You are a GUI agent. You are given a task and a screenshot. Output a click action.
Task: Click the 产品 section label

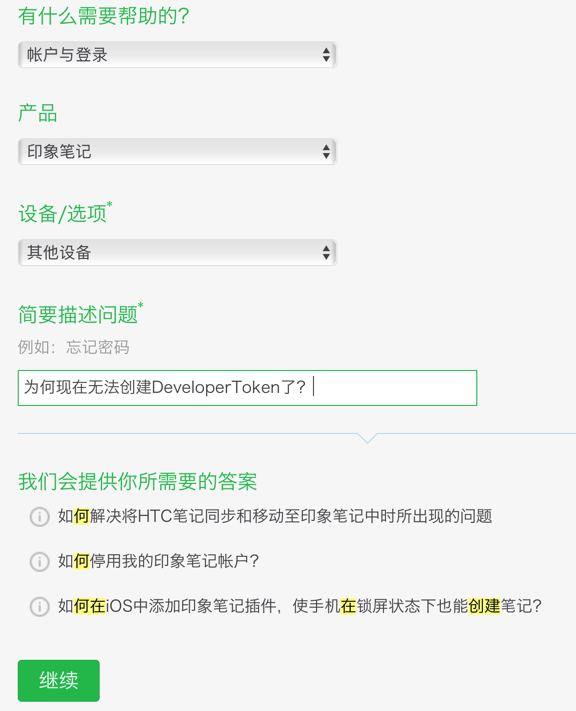pos(38,113)
